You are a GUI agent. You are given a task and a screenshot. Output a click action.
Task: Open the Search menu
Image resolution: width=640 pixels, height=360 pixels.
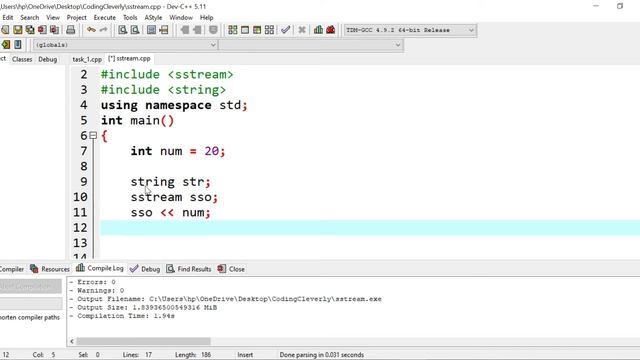pyautogui.click(x=30, y=18)
